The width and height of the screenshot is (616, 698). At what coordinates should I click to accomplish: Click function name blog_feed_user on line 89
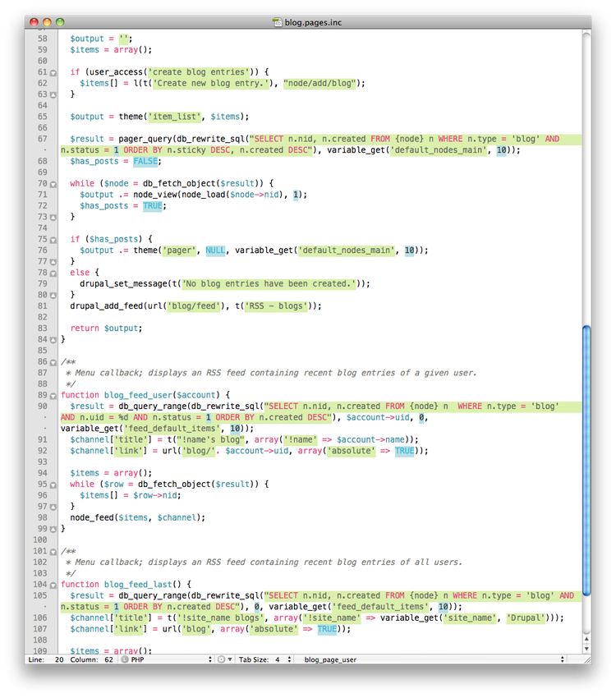tap(138, 395)
